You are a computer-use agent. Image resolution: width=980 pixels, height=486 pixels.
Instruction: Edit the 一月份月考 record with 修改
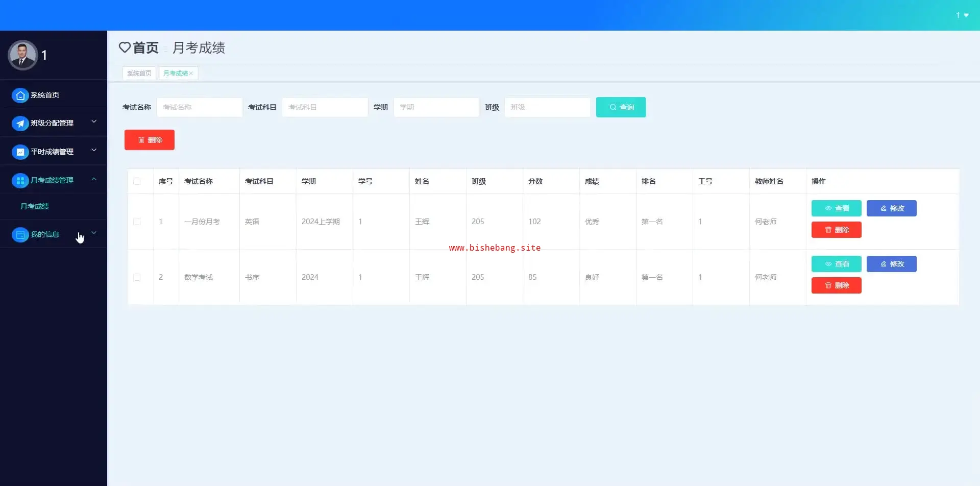click(x=892, y=208)
